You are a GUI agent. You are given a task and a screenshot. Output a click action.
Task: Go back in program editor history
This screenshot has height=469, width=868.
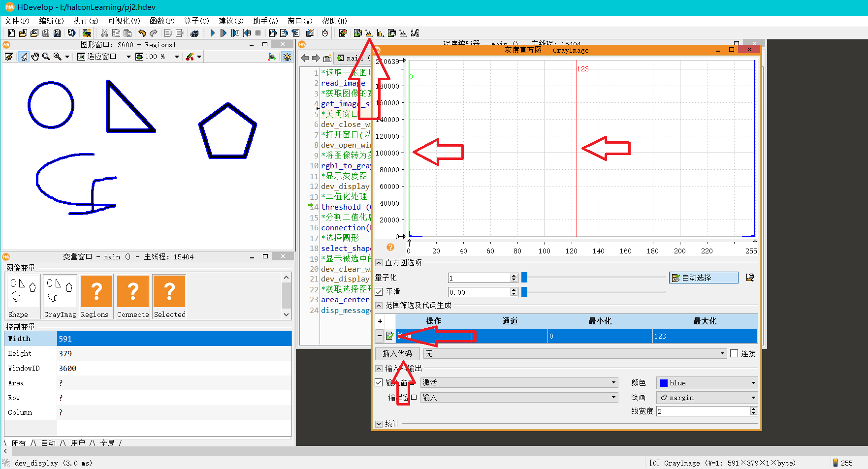(305, 58)
